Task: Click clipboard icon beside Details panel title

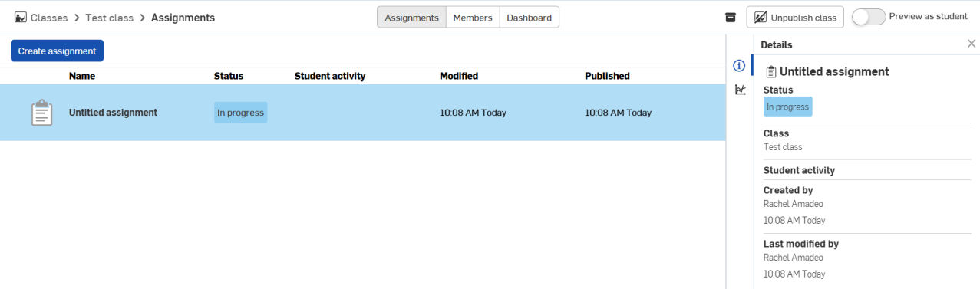Action: 771,71
